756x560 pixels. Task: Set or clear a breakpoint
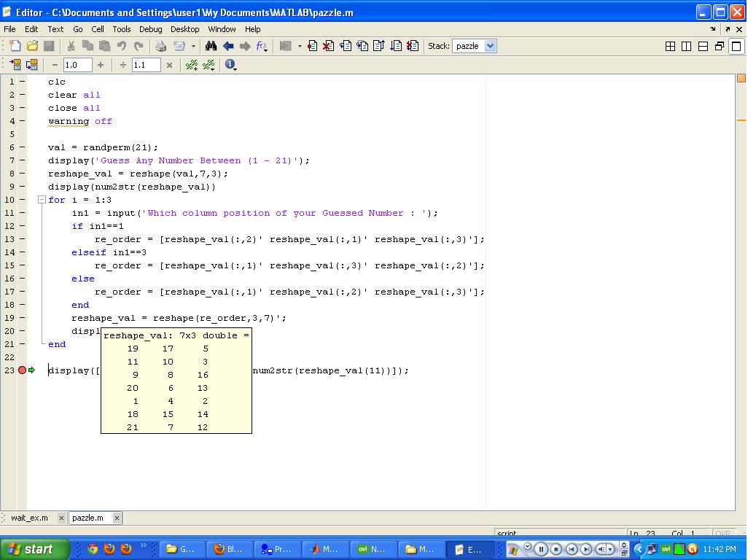(x=312, y=45)
